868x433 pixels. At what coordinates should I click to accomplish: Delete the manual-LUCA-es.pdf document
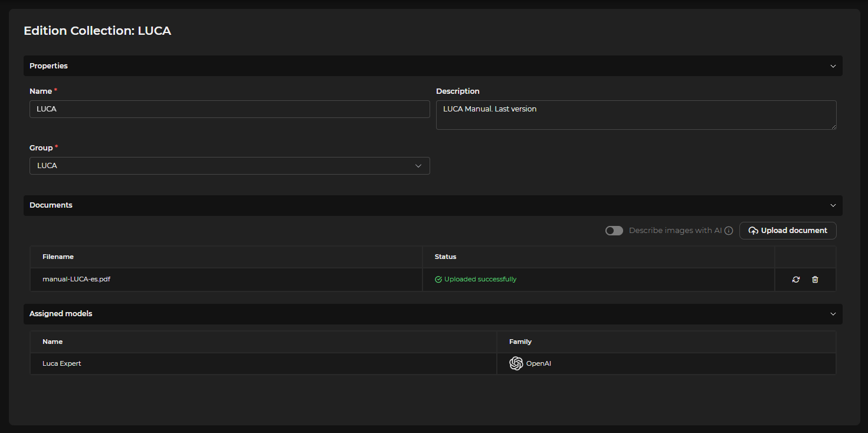815,280
